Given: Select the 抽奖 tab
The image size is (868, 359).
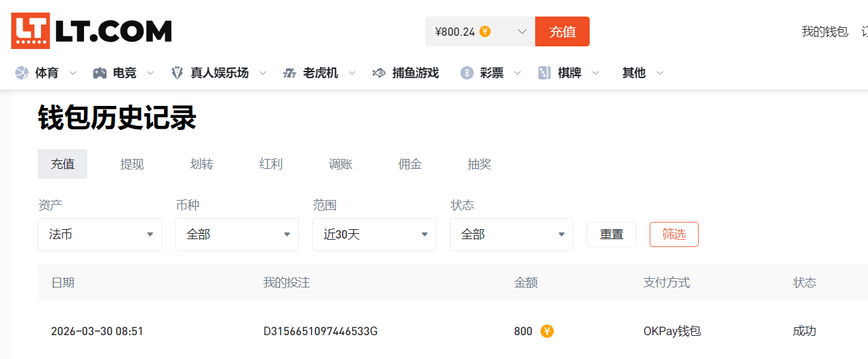Looking at the screenshot, I should pos(479,164).
